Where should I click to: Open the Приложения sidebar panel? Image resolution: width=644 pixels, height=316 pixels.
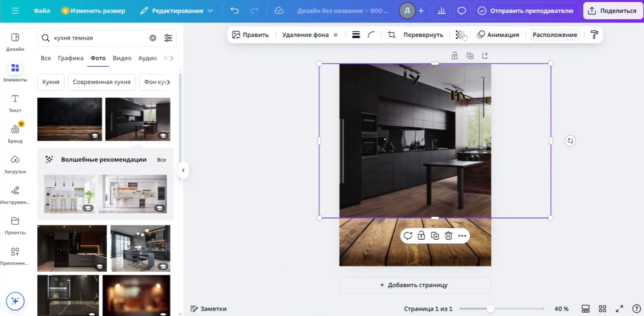(x=15, y=256)
